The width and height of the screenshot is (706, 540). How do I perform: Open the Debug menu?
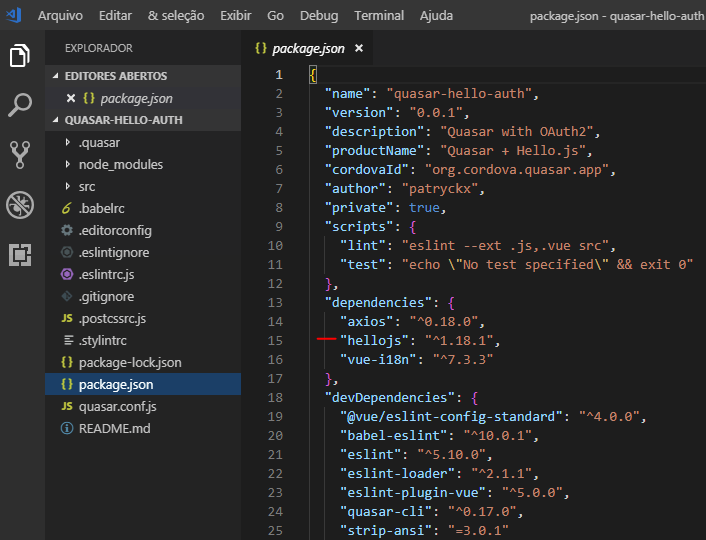[319, 16]
